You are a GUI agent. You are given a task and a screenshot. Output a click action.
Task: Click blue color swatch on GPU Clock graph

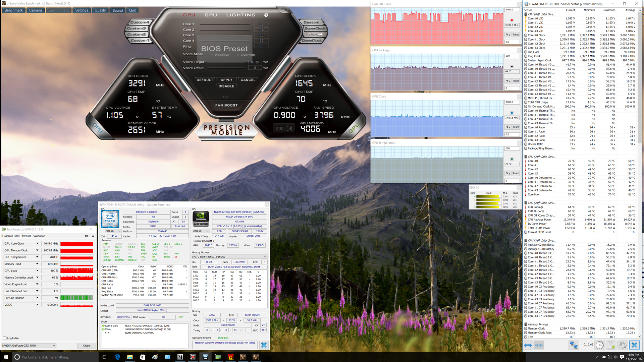(x=512, y=113)
